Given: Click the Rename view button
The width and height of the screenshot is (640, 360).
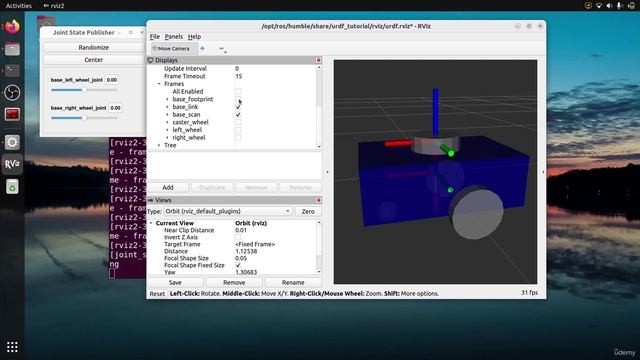Looking at the screenshot, I should coord(293,282).
